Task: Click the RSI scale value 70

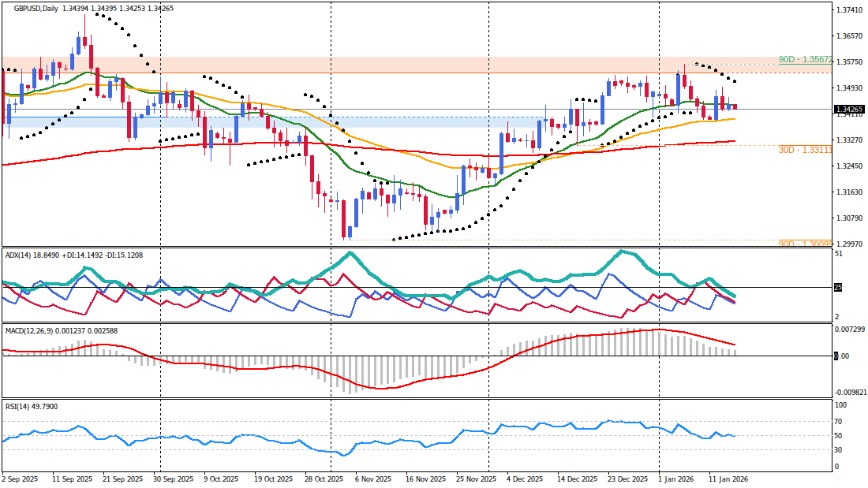Action: tap(839, 422)
